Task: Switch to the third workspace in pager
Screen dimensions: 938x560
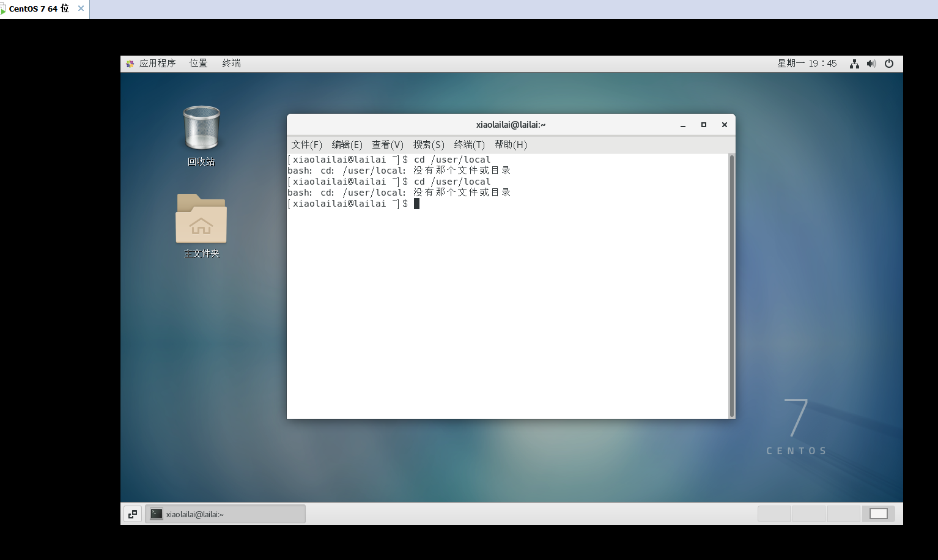Action: click(844, 514)
